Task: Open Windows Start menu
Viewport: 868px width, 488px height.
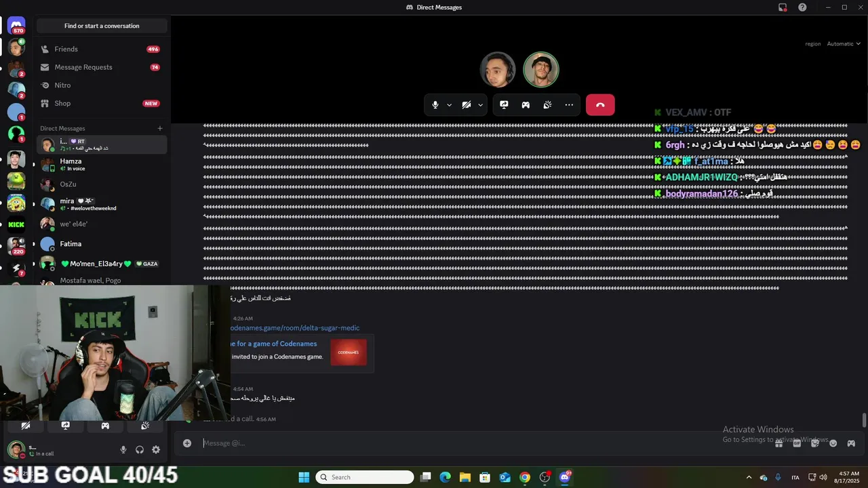Action: click(x=304, y=477)
